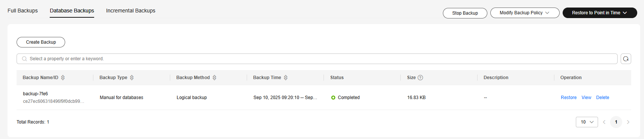Switch to the Incremental Backups tab
The height and width of the screenshot is (139, 644).
coord(131,11)
